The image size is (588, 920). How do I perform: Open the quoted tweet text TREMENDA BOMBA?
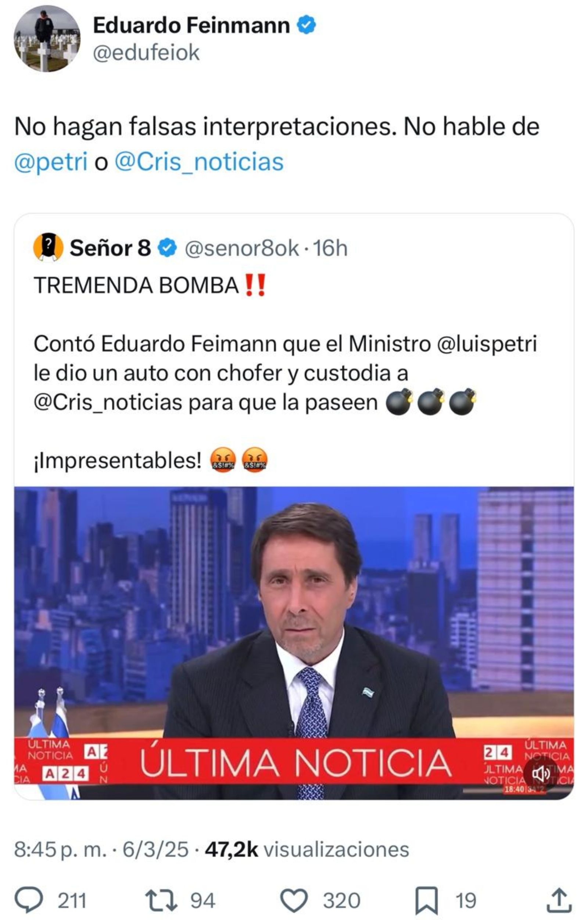tap(136, 285)
